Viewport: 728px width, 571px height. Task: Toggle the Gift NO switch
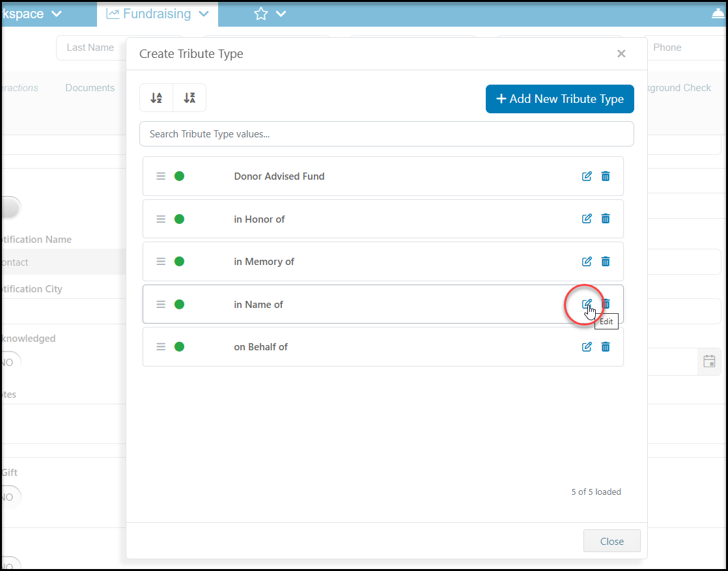pos(10,497)
